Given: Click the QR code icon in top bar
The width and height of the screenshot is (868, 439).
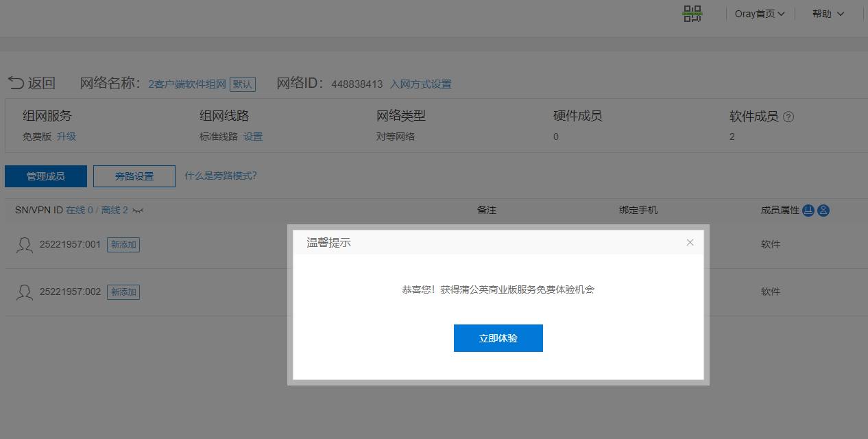Looking at the screenshot, I should click(x=692, y=13).
